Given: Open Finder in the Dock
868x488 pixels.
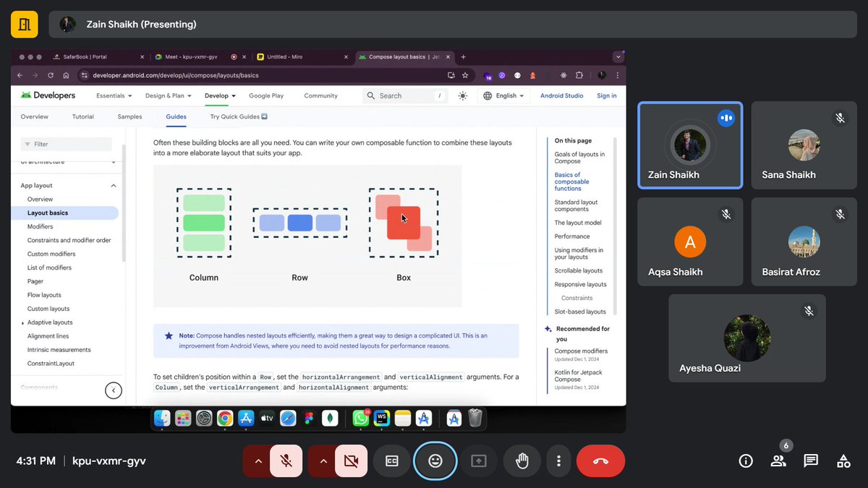Looking at the screenshot, I should pos(162,418).
